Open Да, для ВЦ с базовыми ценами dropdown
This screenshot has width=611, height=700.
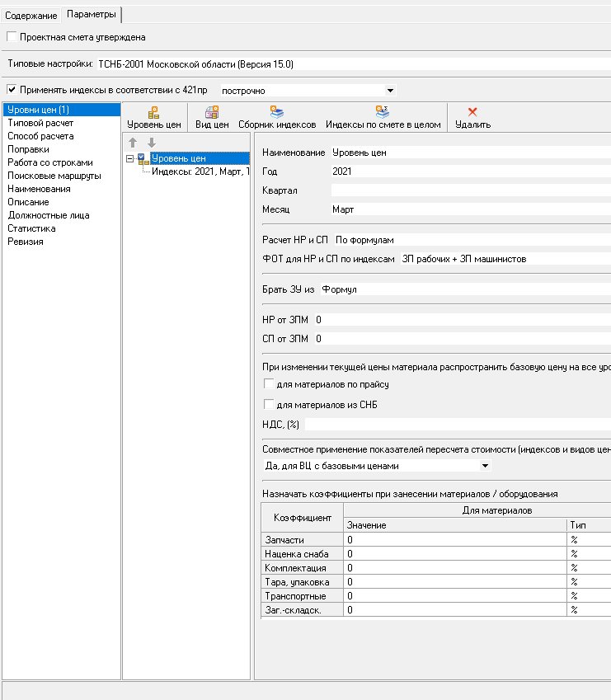point(485,466)
